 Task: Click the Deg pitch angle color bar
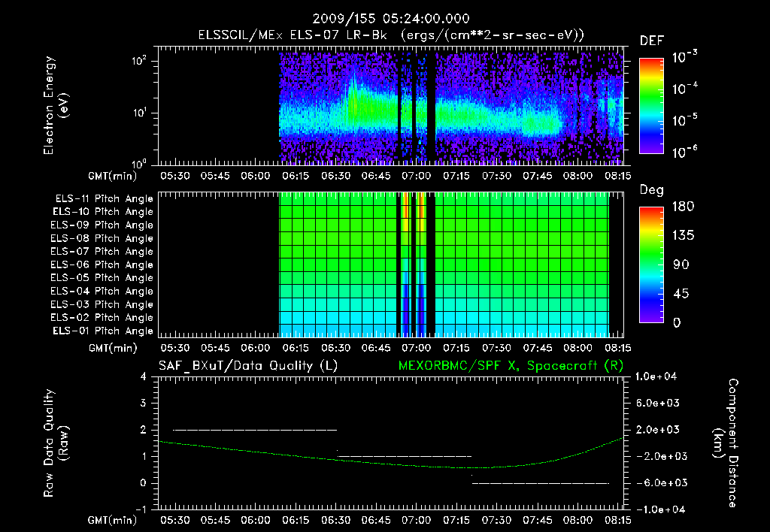pyautogui.click(x=651, y=264)
